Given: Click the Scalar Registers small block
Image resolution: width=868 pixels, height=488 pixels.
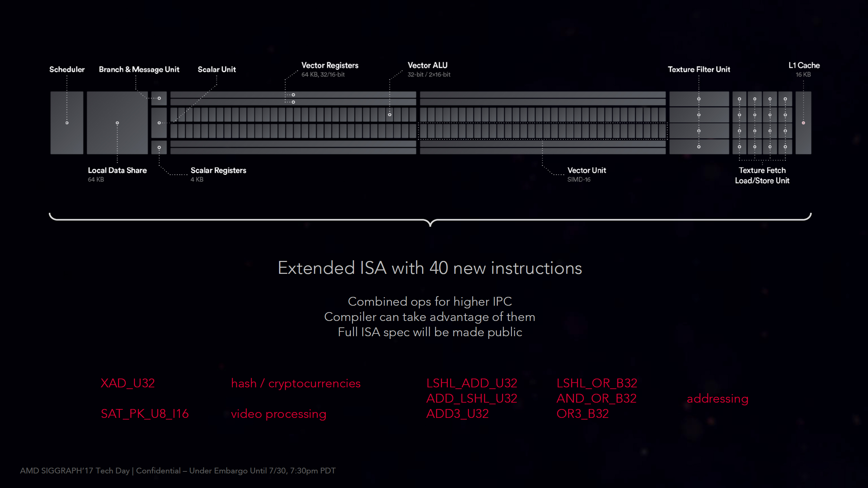Looking at the screenshot, I should tap(159, 147).
